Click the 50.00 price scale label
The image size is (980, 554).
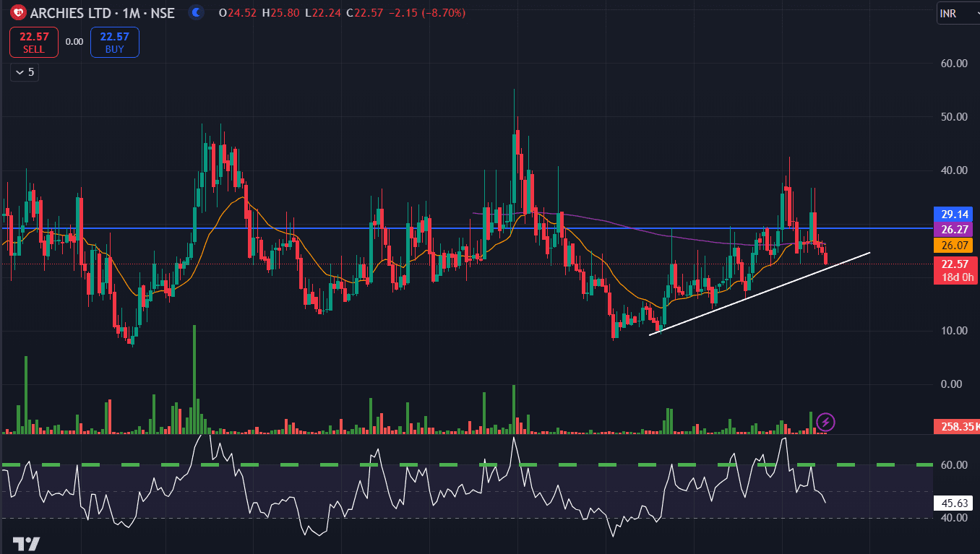[x=954, y=117]
